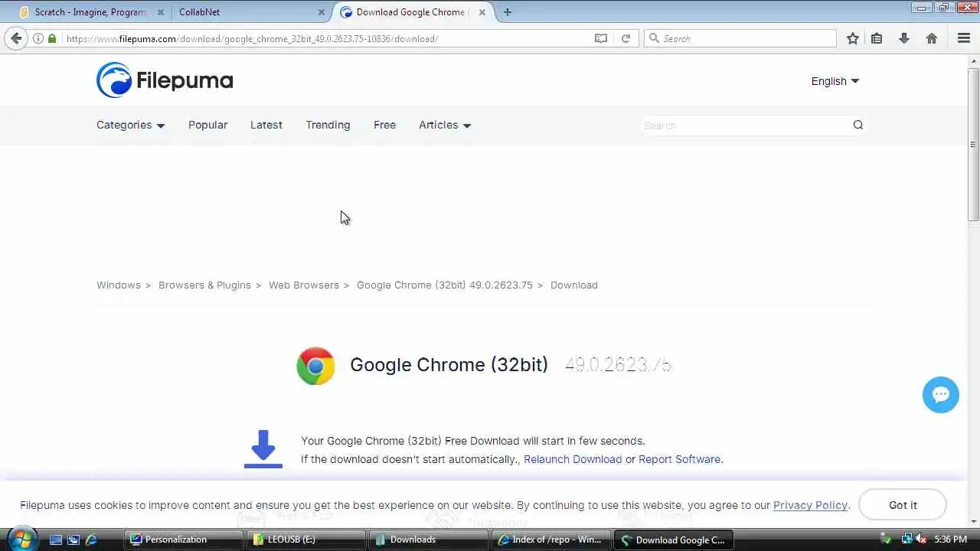Go back using the browser back arrow
980x551 pixels.
click(x=16, y=38)
